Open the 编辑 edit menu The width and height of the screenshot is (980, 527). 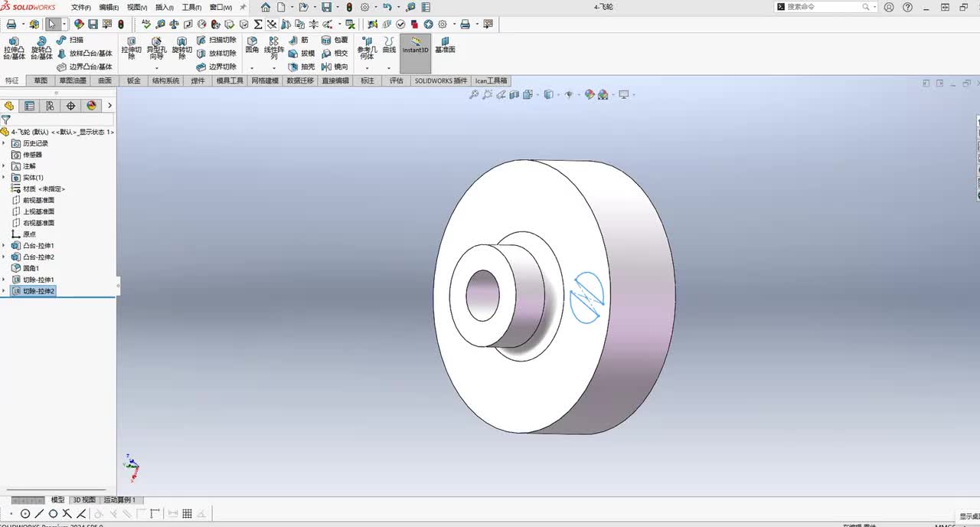109,7
